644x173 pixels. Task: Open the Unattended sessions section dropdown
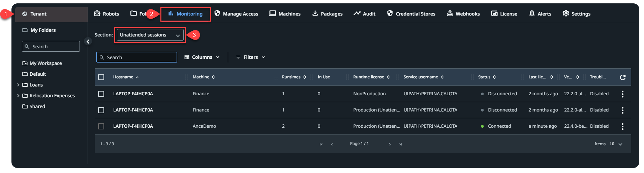(150, 35)
